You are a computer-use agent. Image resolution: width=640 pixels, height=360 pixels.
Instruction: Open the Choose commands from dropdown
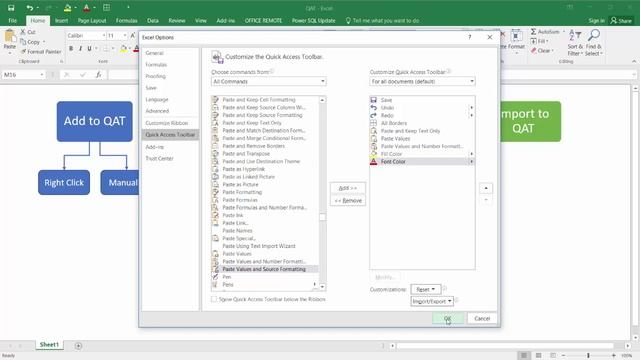click(x=269, y=81)
